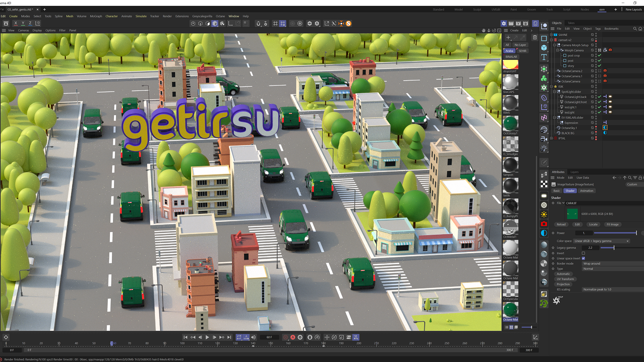The height and width of the screenshot is (362, 644).
Task: Click the orange S plugin icon
Action: tap(349, 23)
